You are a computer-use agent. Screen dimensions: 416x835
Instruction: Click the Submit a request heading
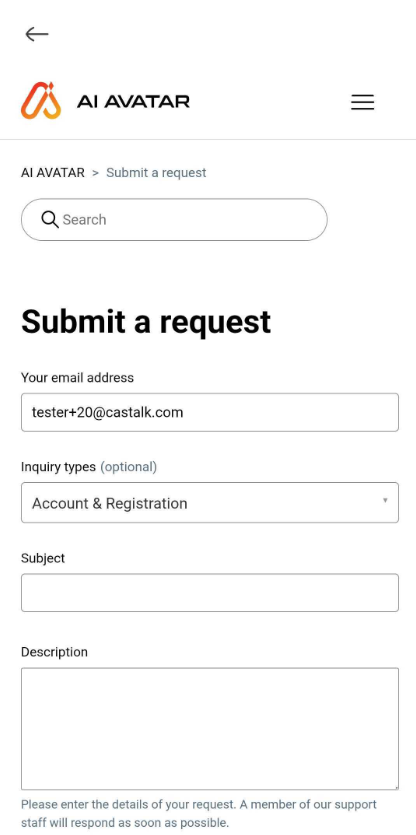pyautogui.click(x=146, y=322)
